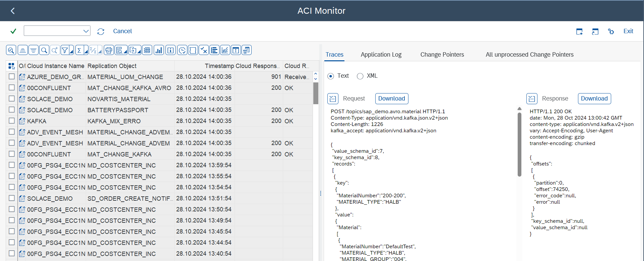Open the Application Log tab
This screenshot has height=261, width=644.
[x=381, y=55]
